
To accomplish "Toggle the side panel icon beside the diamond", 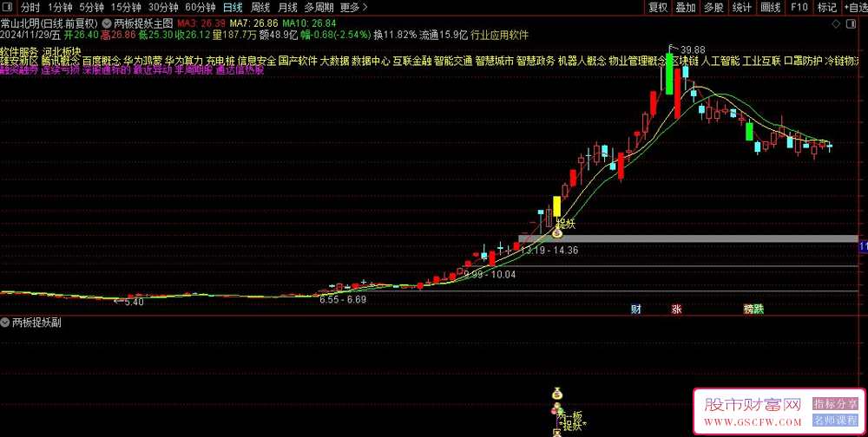I will coord(851,23).
